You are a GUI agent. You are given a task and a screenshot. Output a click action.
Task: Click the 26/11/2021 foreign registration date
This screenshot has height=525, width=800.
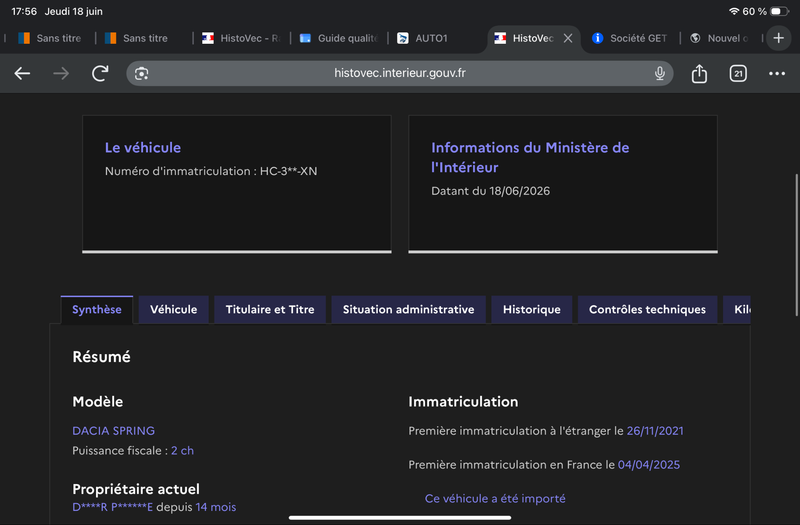tap(655, 431)
